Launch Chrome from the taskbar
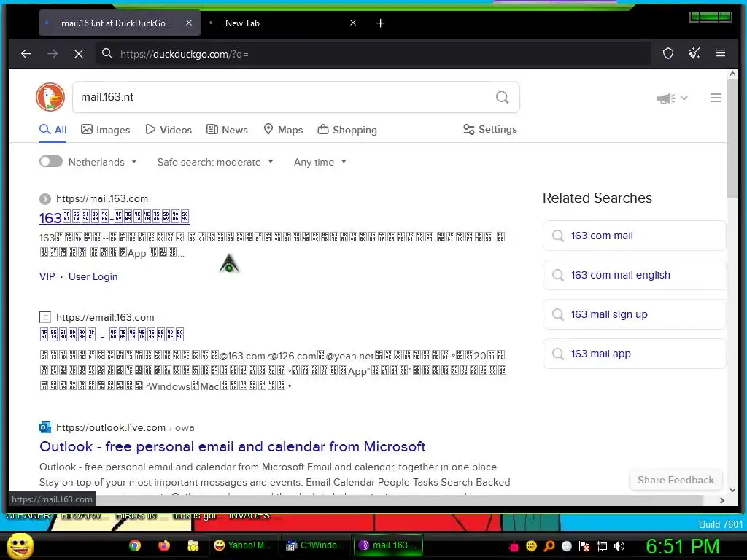 point(135,545)
